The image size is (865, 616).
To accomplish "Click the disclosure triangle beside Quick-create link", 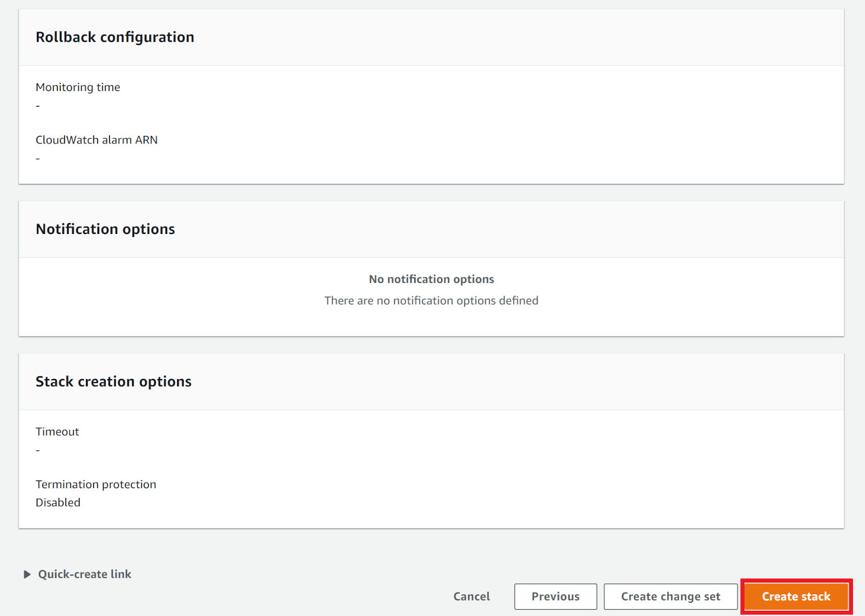I will click(x=27, y=574).
